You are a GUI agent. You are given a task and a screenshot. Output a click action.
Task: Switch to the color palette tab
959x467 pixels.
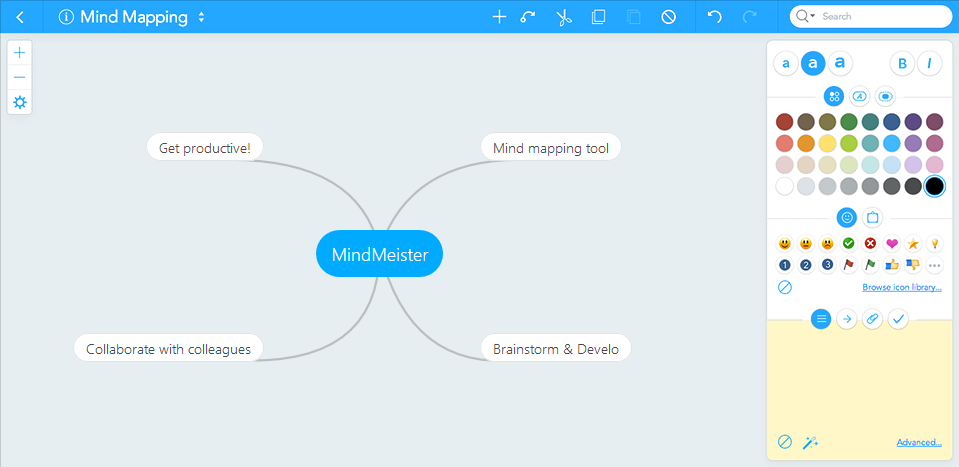834,96
